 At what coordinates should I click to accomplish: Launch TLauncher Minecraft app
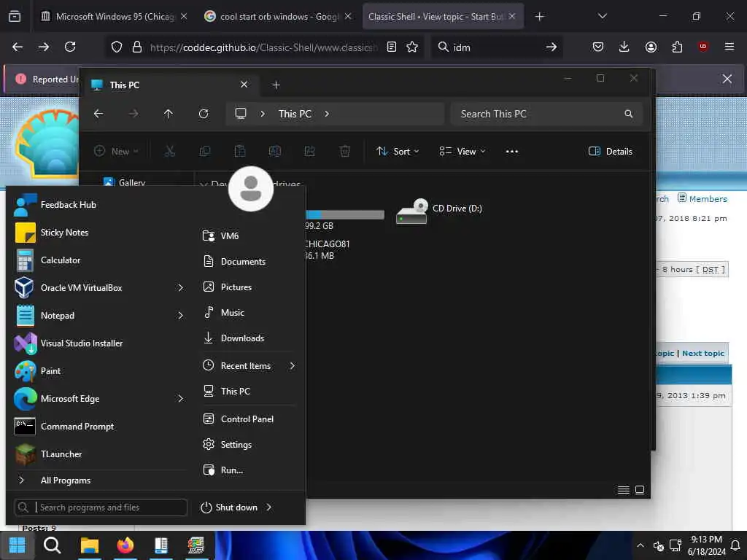pyautogui.click(x=98, y=454)
